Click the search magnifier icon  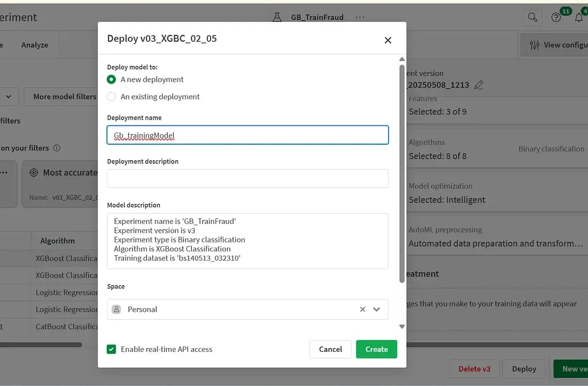[532, 18]
